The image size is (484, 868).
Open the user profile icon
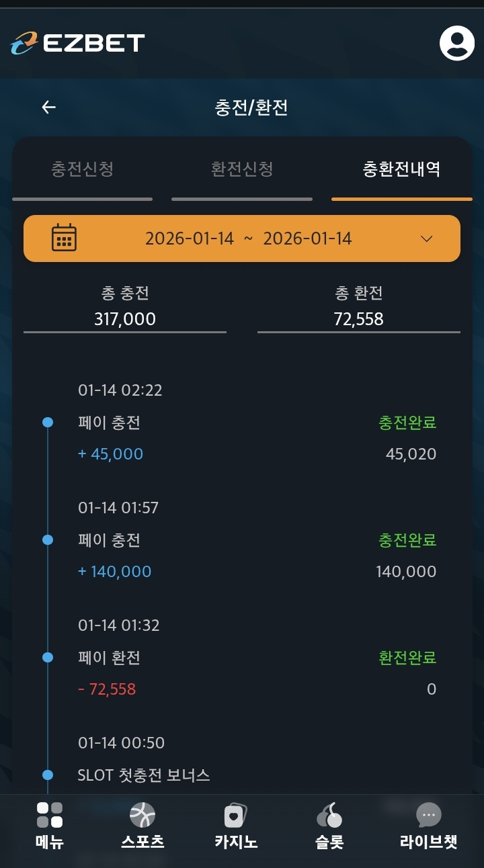457,43
